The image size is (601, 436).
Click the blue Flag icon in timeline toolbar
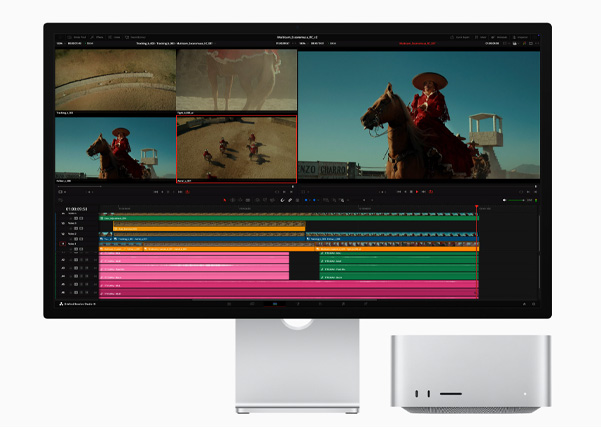306,200
